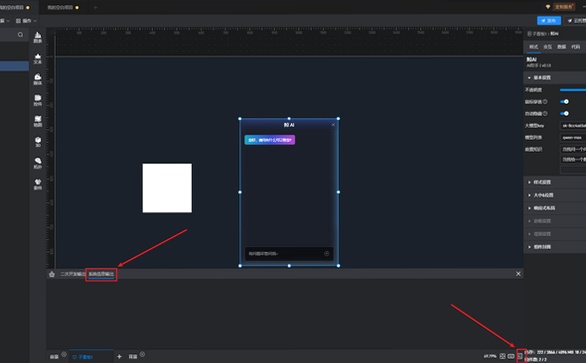
Task: Open the media components cloud icon
Action: tap(38, 79)
